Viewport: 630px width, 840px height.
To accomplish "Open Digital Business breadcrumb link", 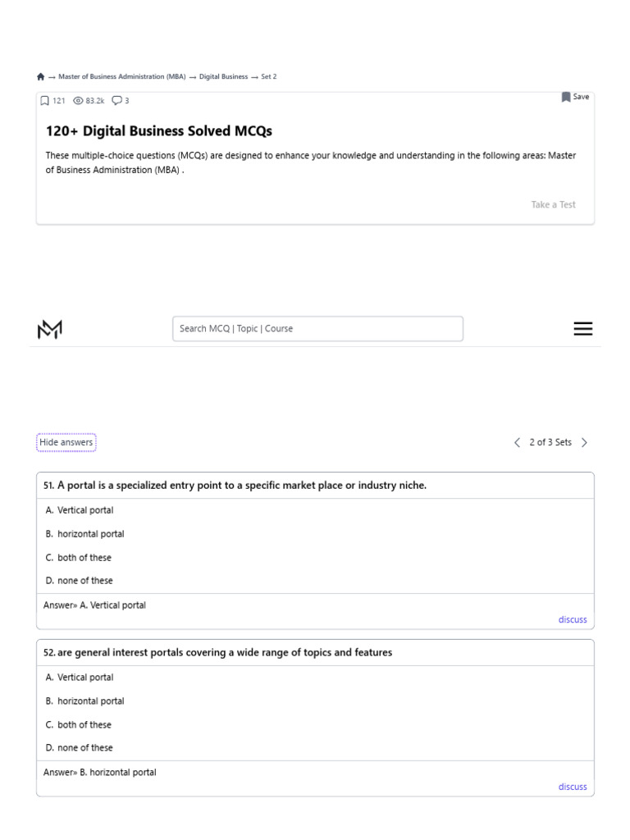I will click(223, 76).
